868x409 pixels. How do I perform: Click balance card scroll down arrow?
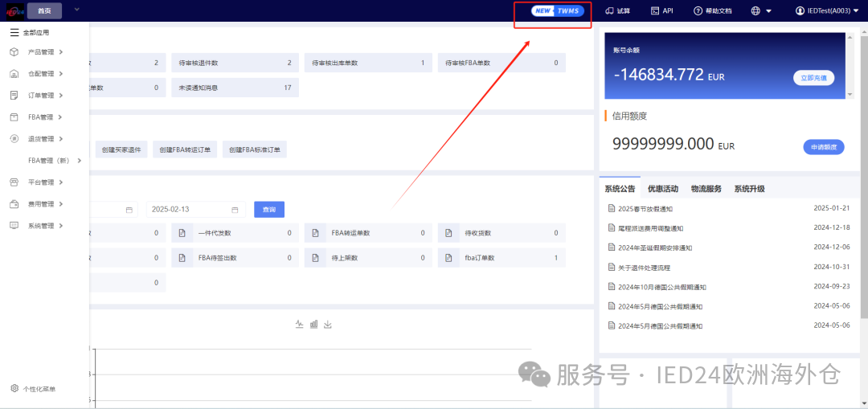pos(851,95)
